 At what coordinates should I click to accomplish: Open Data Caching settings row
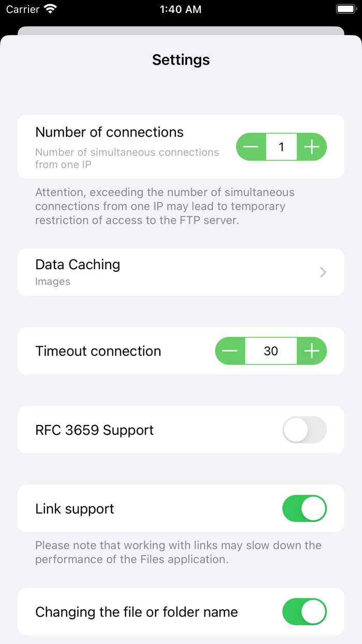pyautogui.click(x=181, y=272)
